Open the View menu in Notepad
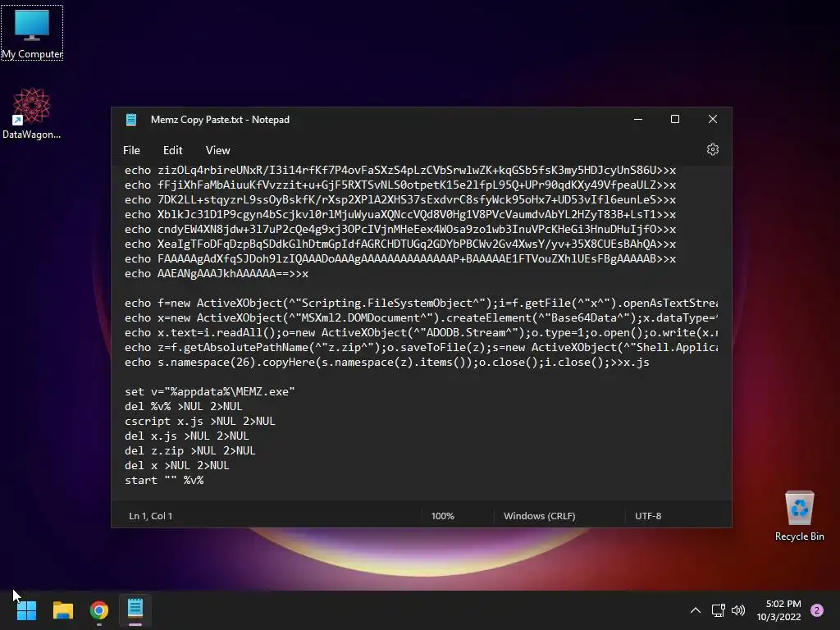The image size is (840, 630). point(217,151)
